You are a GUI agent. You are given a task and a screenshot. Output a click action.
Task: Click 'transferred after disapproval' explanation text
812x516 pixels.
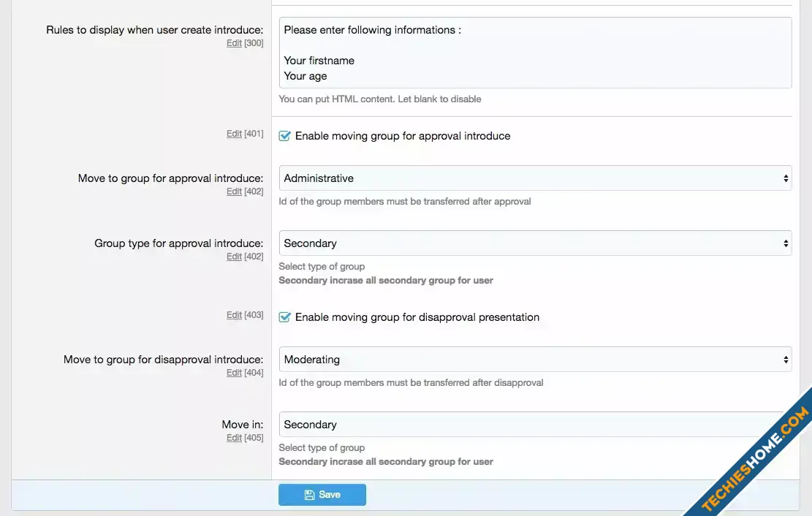(411, 383)
